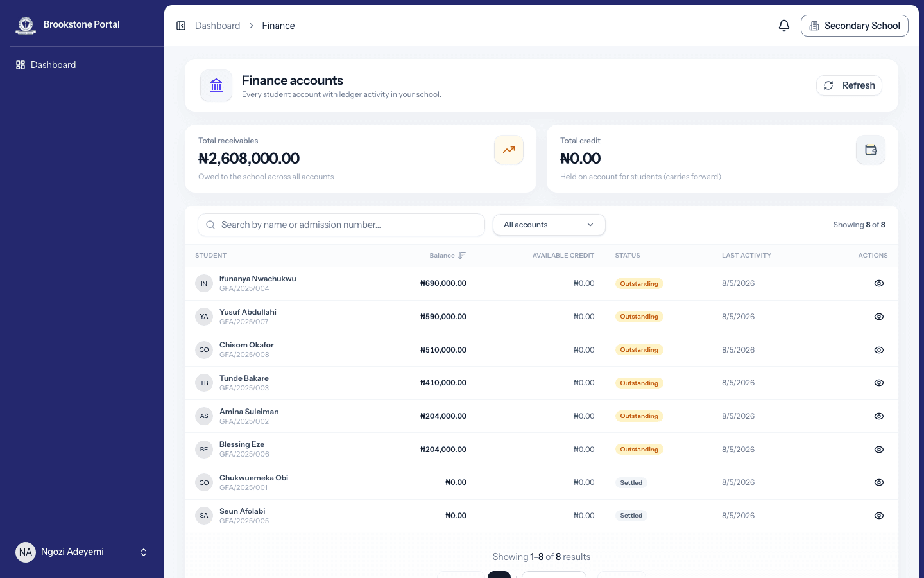Click the Available Credit column header

point(563,256)
